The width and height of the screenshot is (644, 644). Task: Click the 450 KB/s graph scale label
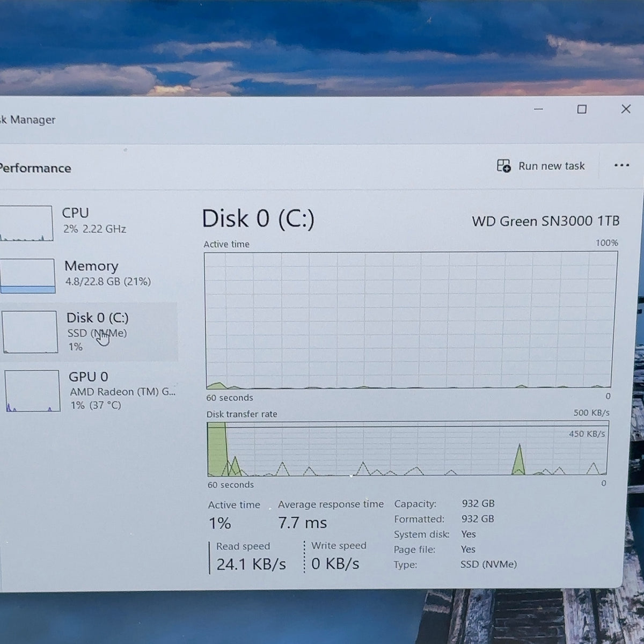(587, 434)
